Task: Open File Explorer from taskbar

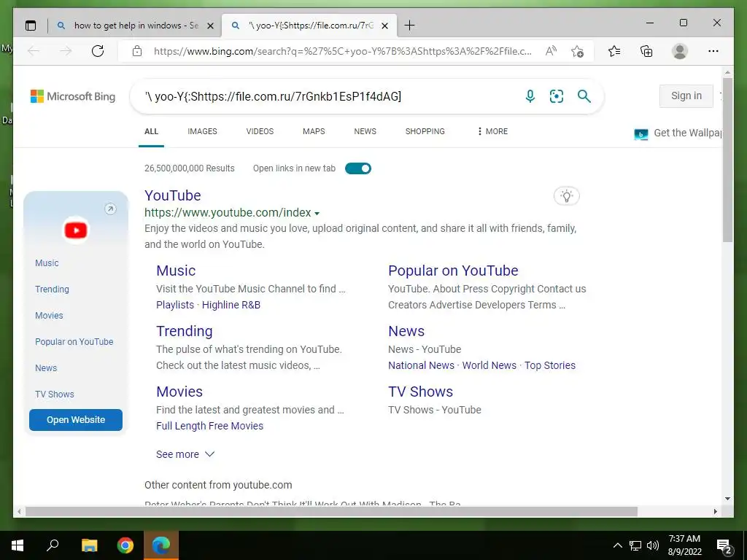Action: pyautogui.click(x=89, y=545)
